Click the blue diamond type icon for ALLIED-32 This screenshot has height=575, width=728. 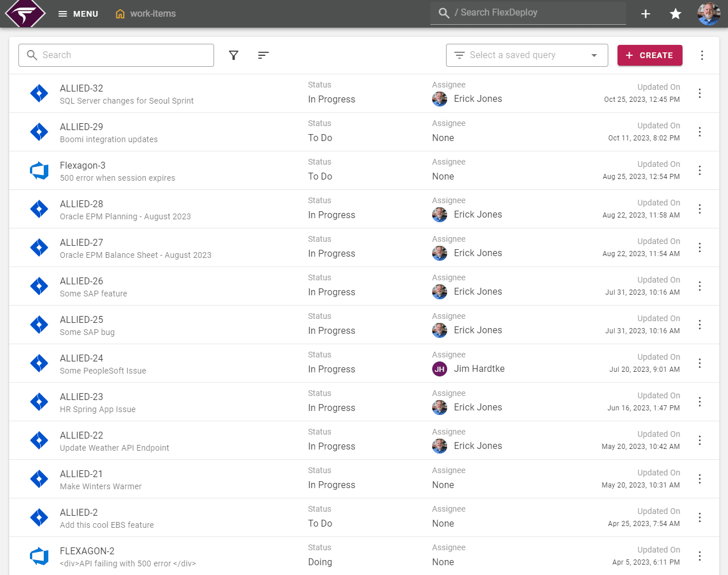[x=39, y=93]
